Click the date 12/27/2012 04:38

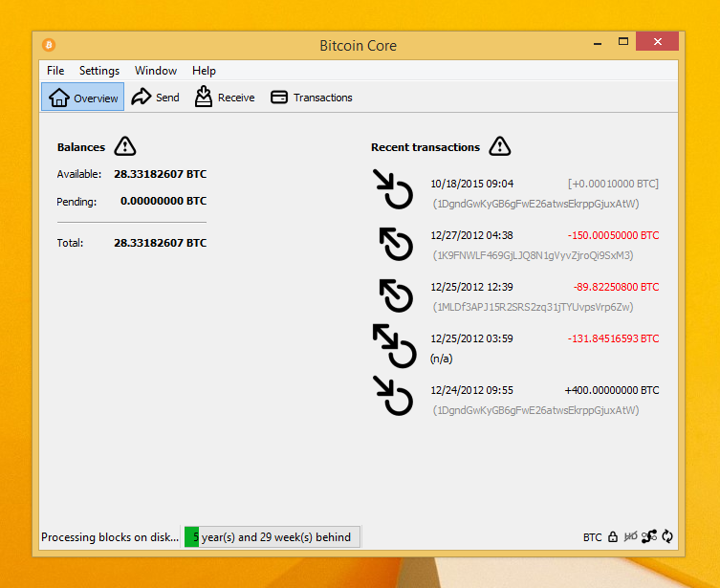[x=472, y=235]
